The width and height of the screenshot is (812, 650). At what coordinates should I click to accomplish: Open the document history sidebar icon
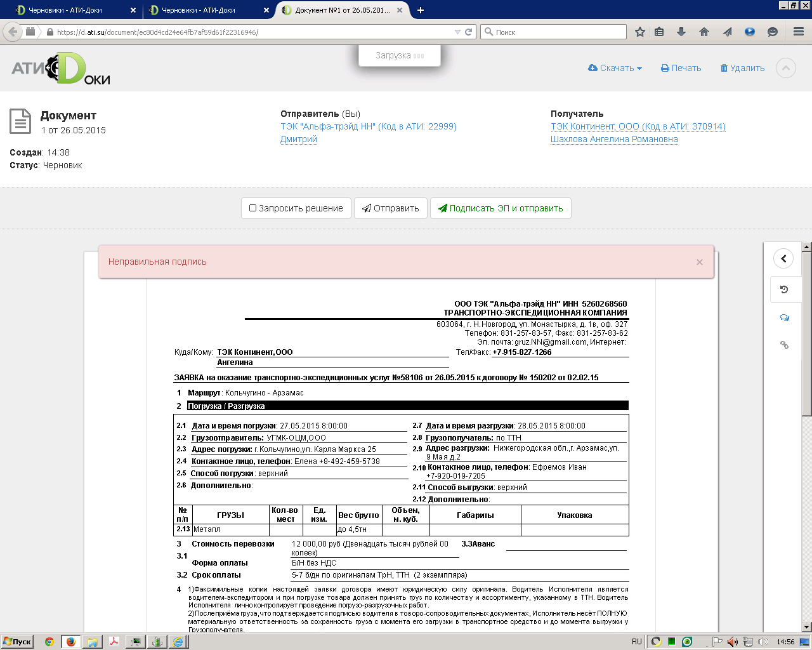click(785, 289)
